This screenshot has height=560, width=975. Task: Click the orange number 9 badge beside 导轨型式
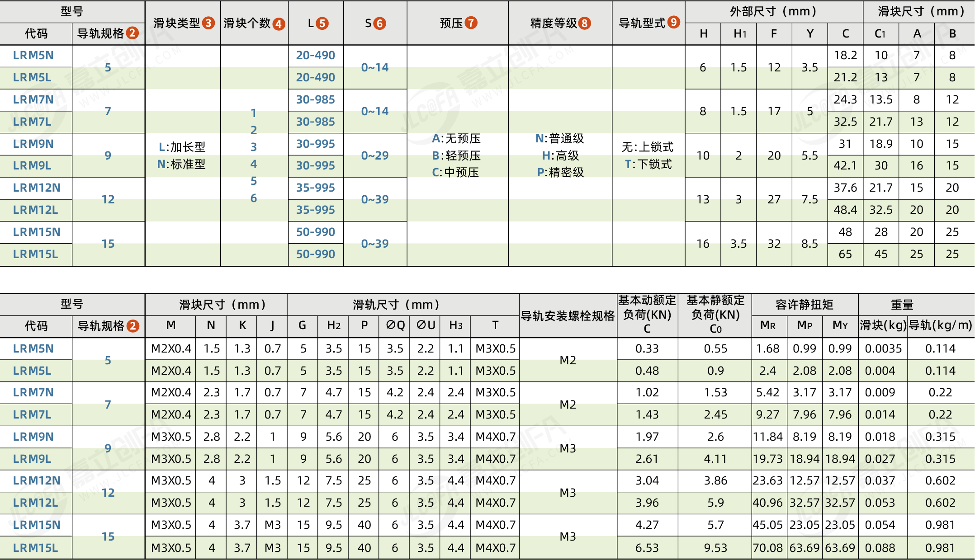(x=674, y=22)
